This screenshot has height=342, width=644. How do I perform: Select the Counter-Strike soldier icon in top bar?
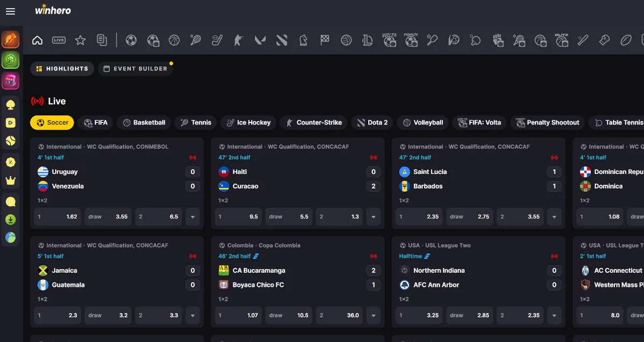pos(238,40)
